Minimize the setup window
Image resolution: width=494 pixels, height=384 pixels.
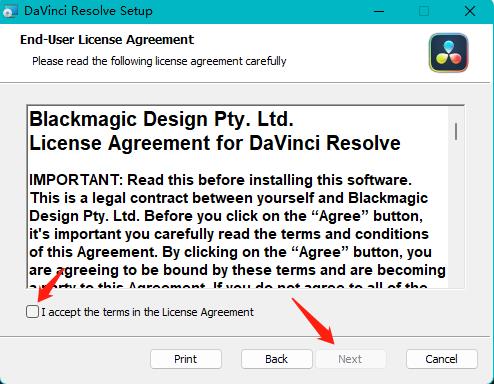coord(379,11)
